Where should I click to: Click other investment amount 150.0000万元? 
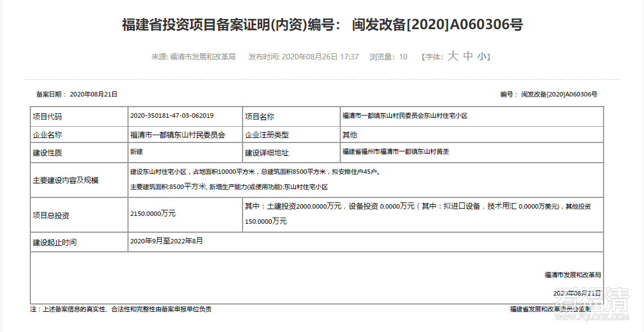coord(266,221)
